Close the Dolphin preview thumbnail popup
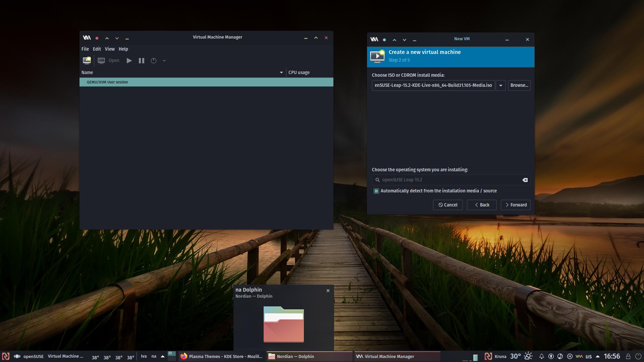This screenshot has width=644, height=362. point(328,291)
